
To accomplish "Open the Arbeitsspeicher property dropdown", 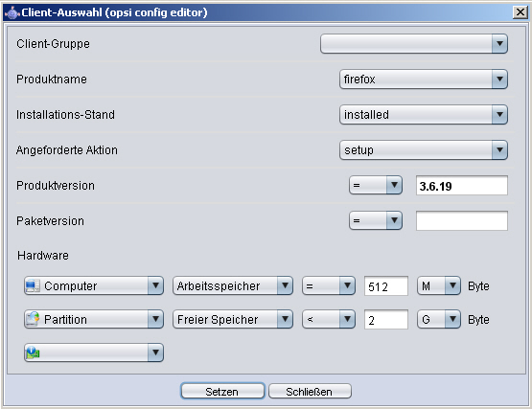I will (233, 285).
